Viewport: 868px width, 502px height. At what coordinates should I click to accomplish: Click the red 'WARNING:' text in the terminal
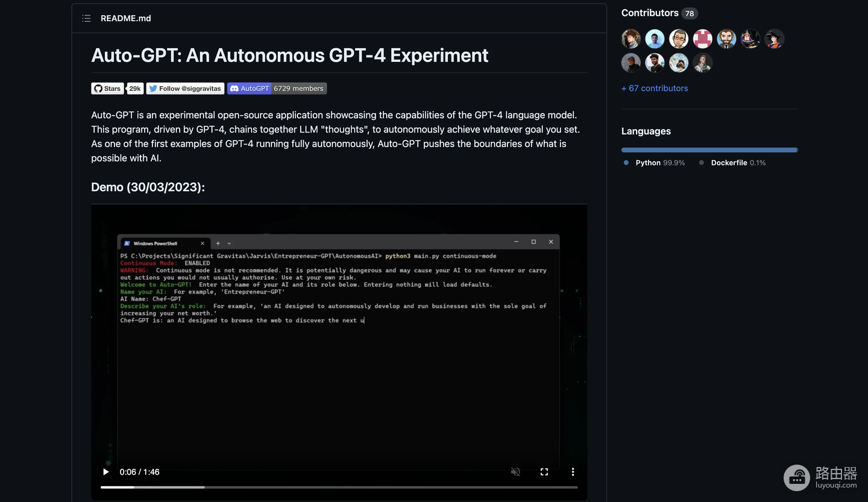pos(134,271)
